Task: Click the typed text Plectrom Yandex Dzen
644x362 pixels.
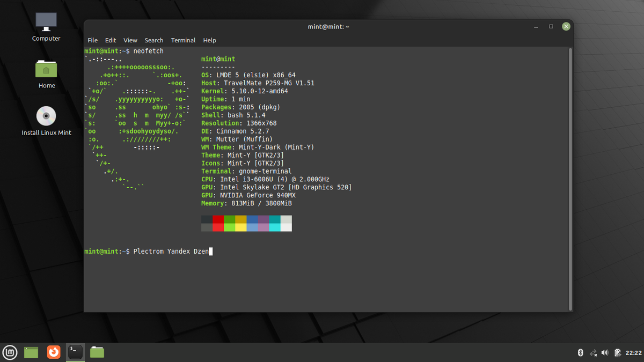Action: (171, 251)
